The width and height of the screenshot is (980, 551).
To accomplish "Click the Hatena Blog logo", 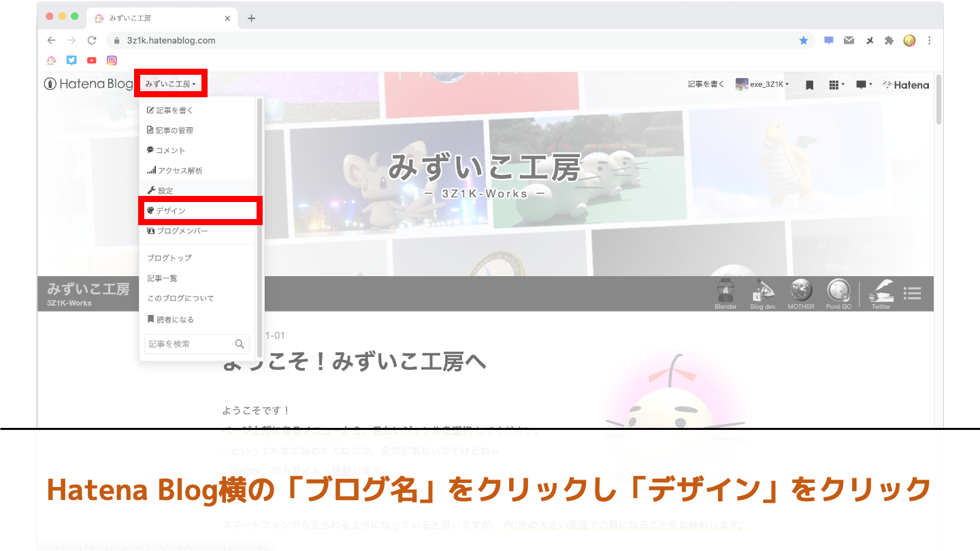I will click(88, 84).
